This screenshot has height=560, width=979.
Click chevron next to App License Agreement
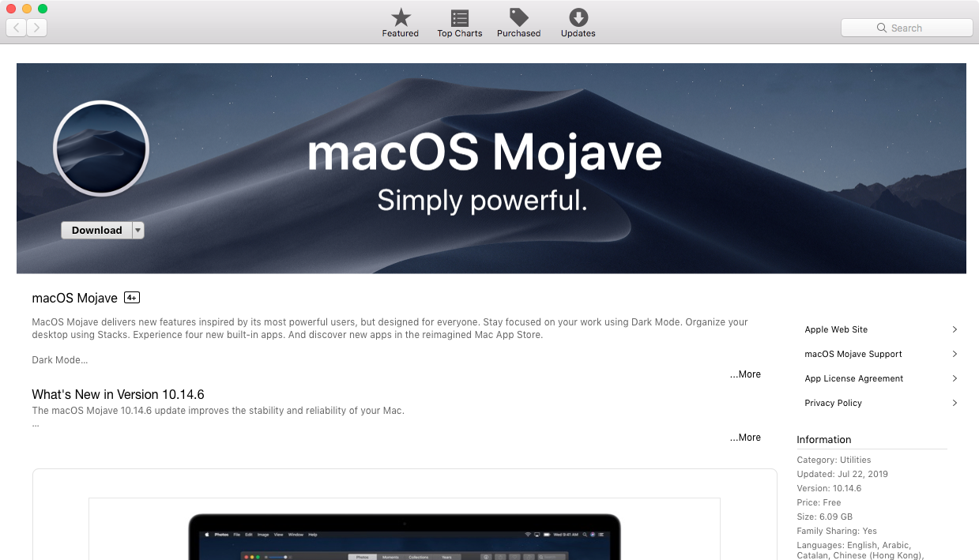point(955,378)
